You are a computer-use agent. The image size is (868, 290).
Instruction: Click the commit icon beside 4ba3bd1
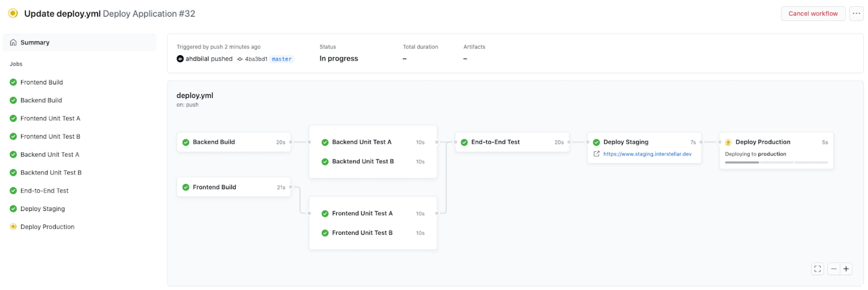pos(240,59)
